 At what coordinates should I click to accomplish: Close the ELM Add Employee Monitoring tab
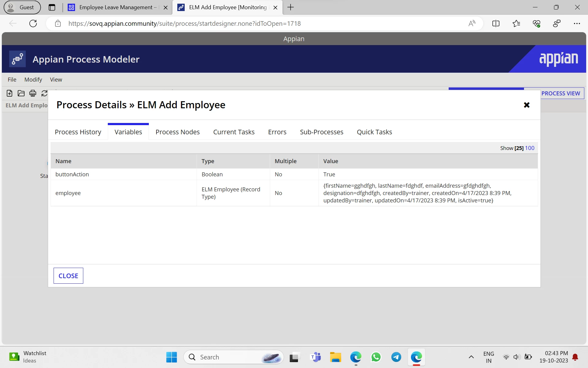point(275,8)
